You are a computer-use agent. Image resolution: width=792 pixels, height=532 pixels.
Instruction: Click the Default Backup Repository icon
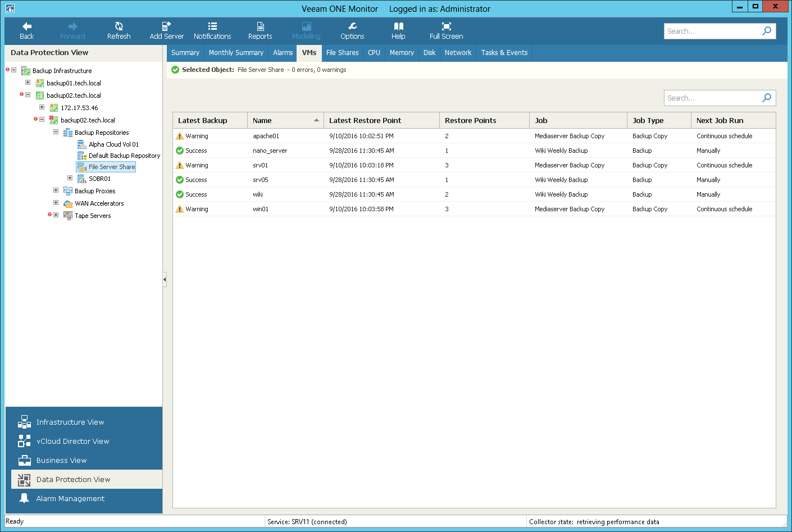81,156
